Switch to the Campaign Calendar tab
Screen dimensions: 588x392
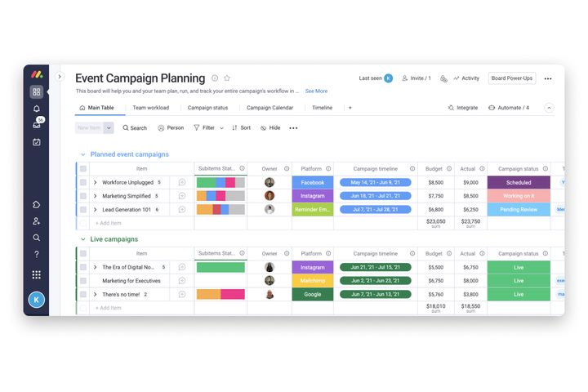coord(269,108)
